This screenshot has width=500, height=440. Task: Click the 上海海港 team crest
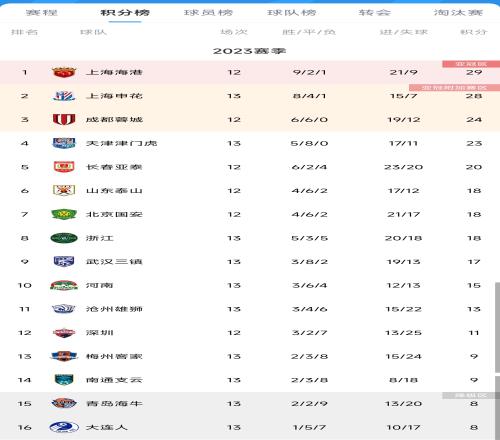[x=64, y=72]
